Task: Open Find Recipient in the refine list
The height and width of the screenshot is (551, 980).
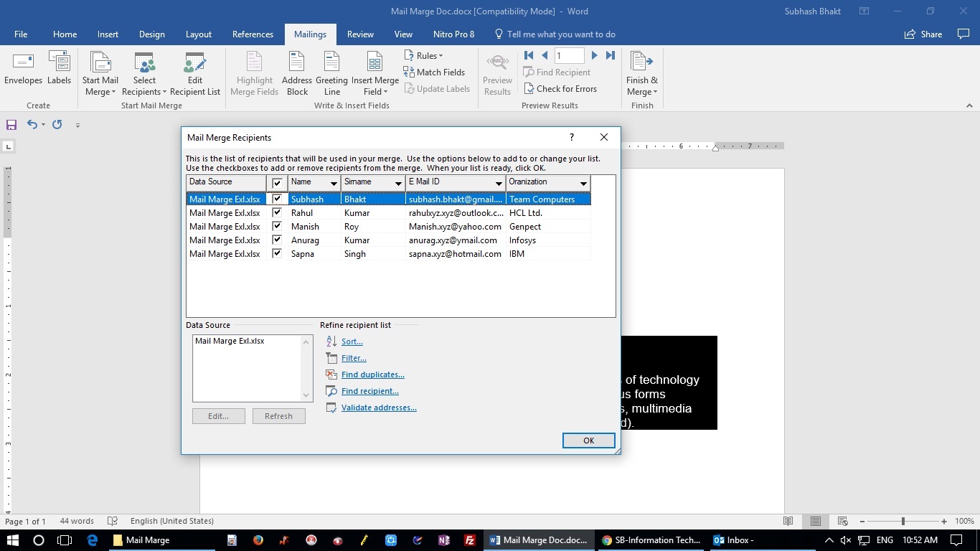Action: point(369,390)
